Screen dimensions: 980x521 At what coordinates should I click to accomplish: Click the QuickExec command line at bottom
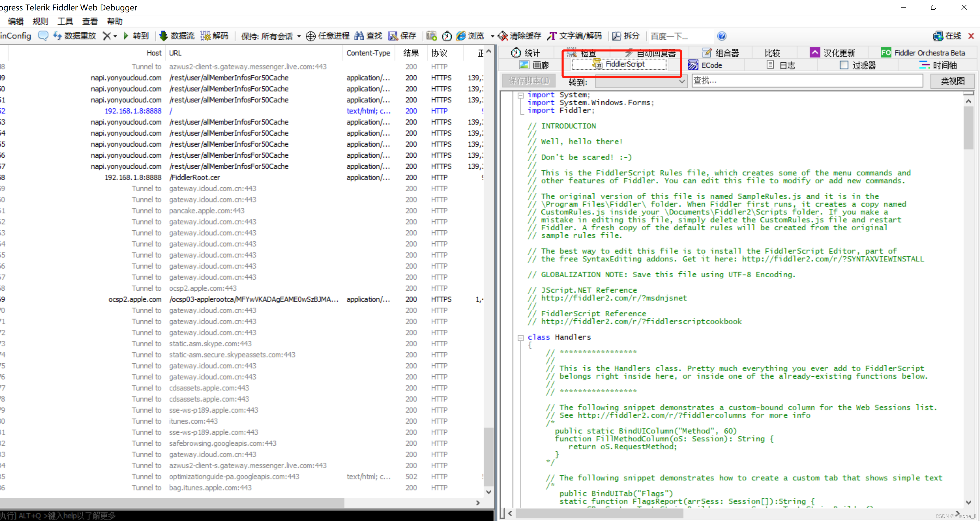(246, 516)
